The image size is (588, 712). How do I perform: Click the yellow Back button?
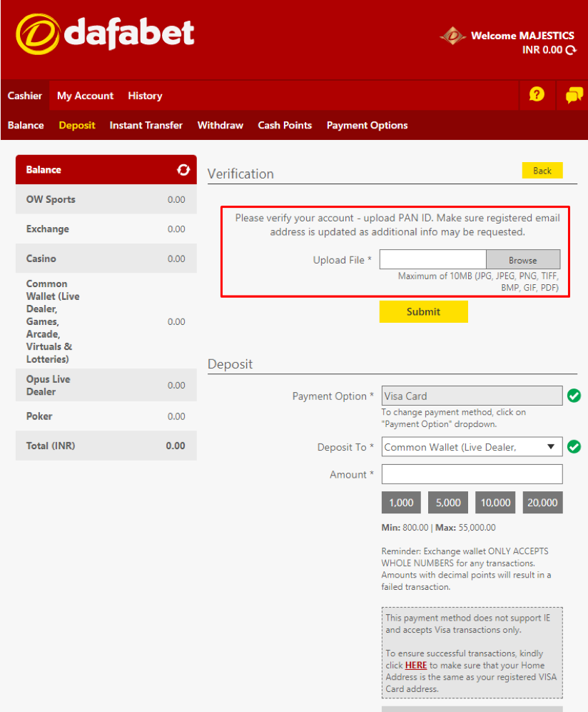(542, 171)
